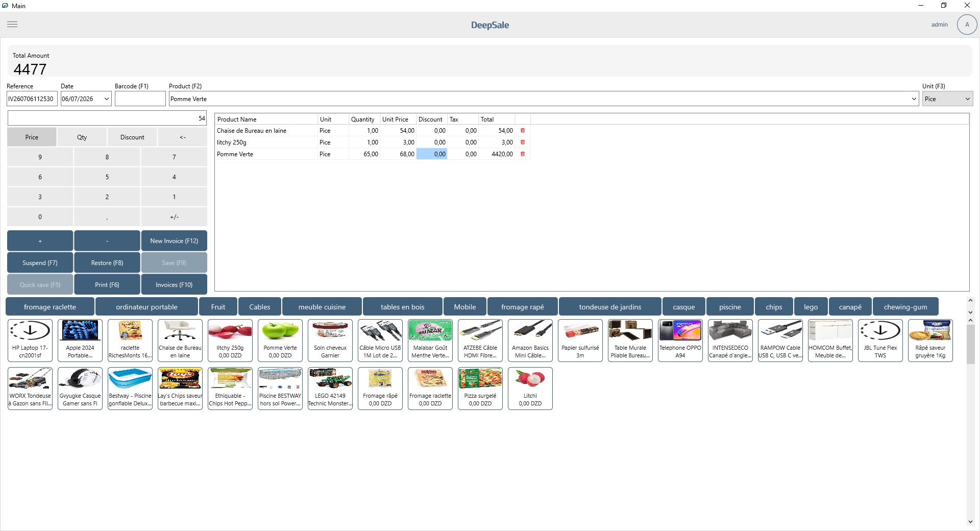
Task: Add Litchi product tile
Action: point(530,389)
